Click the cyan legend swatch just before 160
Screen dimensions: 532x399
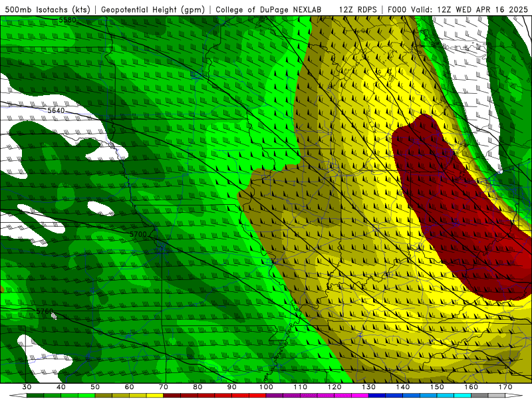tap(462, 396)
